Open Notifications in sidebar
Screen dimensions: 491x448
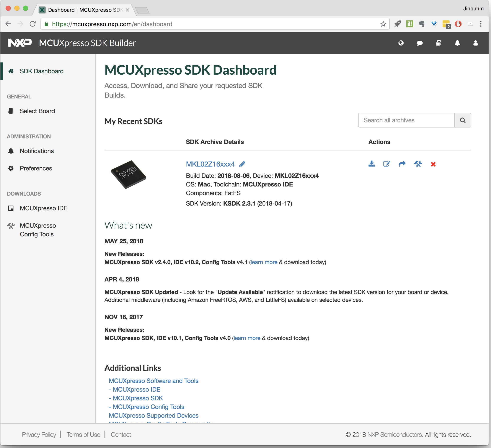pos(37,151)
